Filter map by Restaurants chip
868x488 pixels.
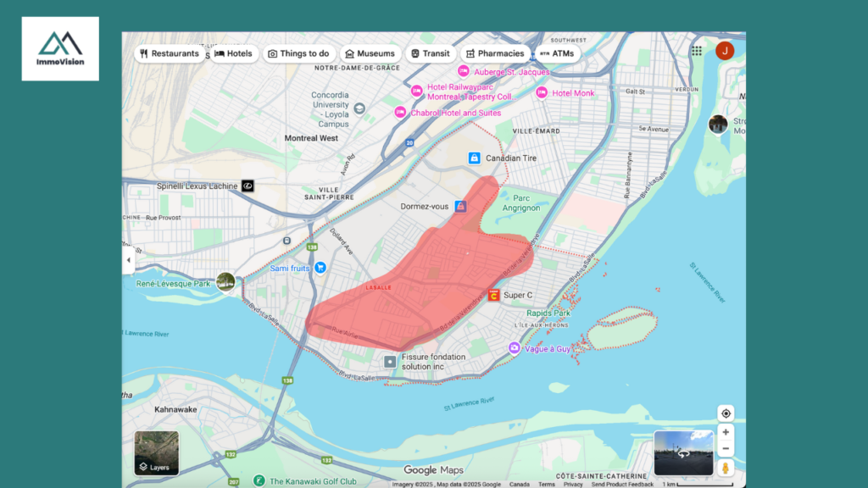point(170,53)
